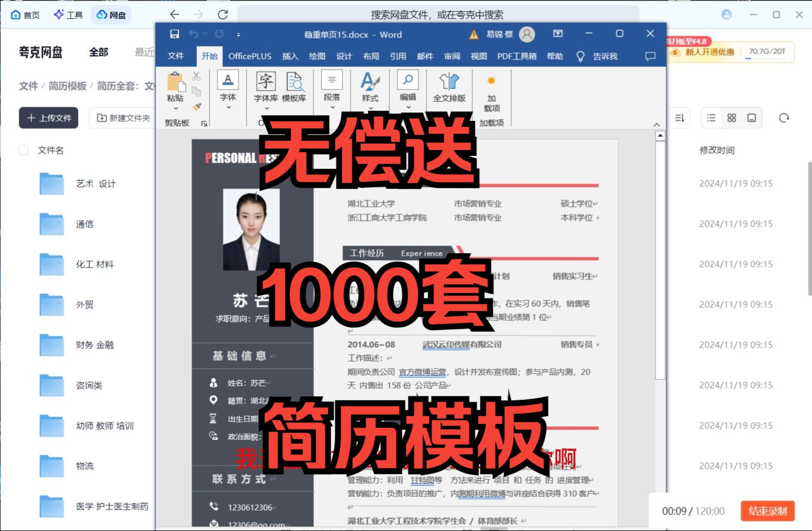The height and width of the screenshot is (531, 812).
Task: Click the Copy icon in clipboard group
Action: pos(196,91)
